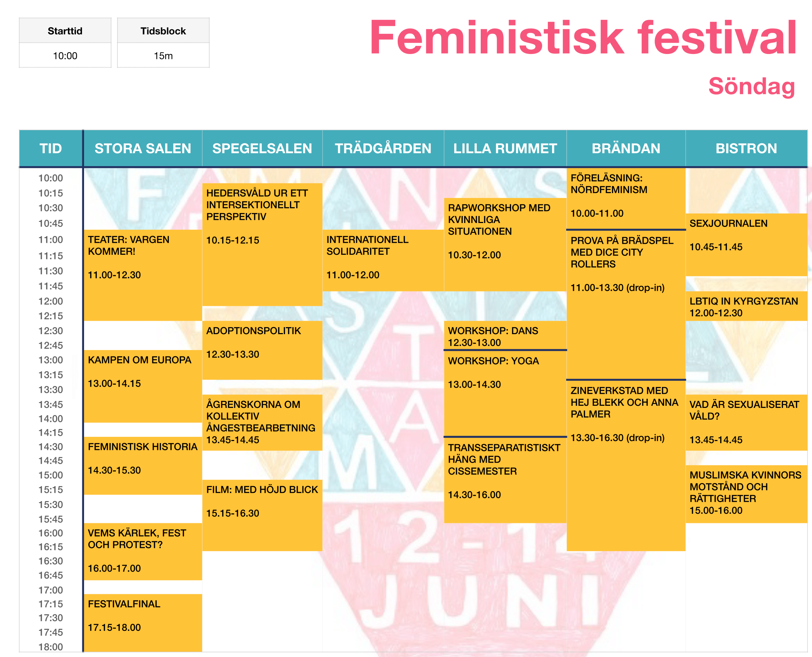Select the Tidsblock 15m value cell

pyautogui.click(x=163, y=56)
